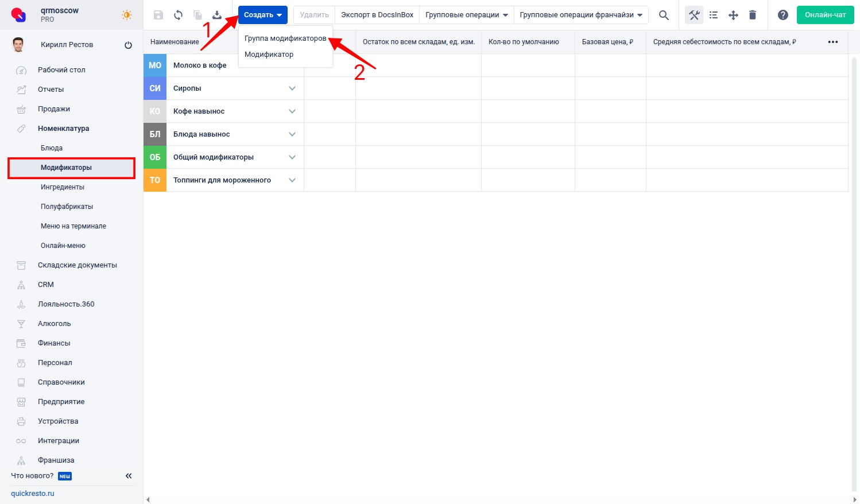Sort by Базовая цена column header
The image size is (860, 504).
pos(610,42)
